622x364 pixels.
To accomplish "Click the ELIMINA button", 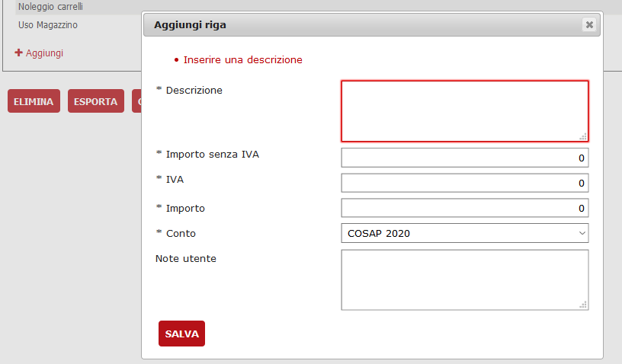I will click(34, 101).
